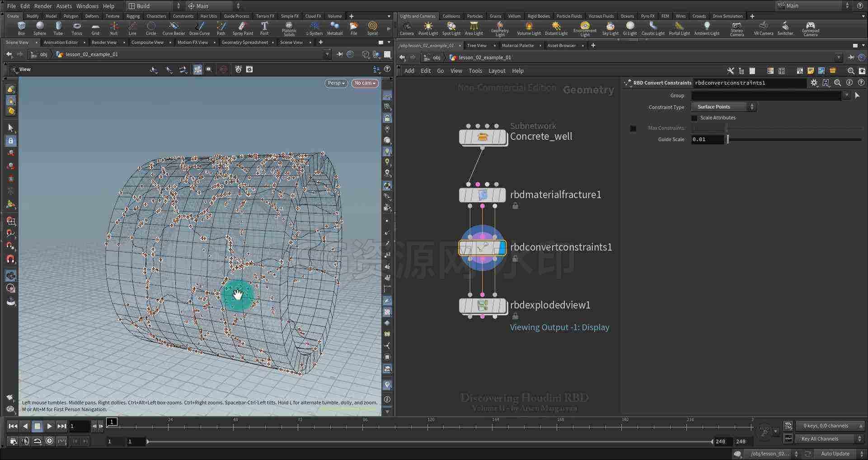Screen dimensions: 868x460
Task: Play the timeline forward
Action: point(49,426)
